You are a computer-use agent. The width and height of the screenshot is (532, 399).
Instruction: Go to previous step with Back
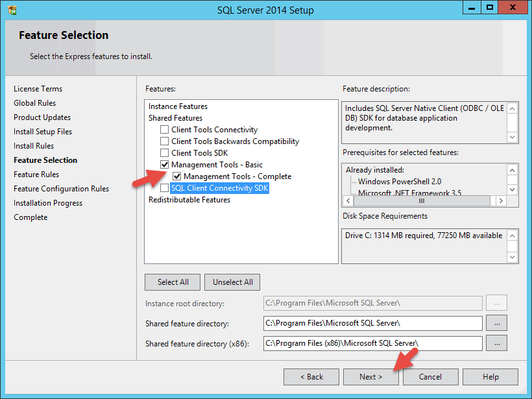[311, 376]
